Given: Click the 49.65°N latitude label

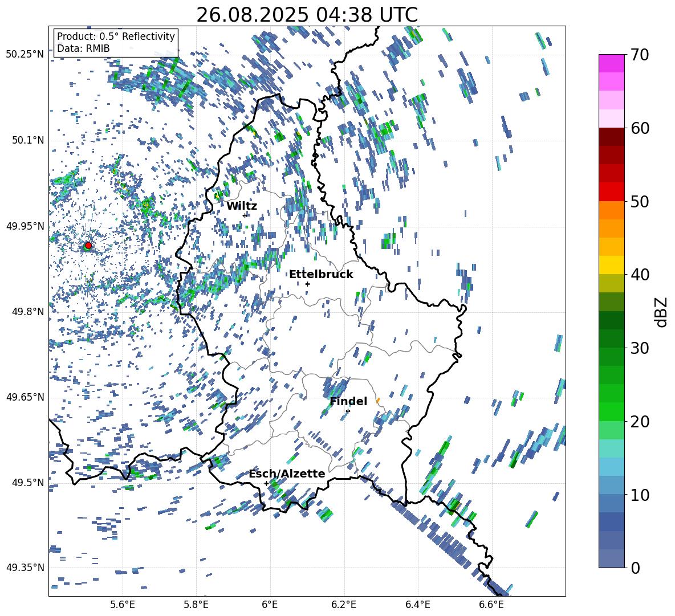Looking at the screenshot, I should (25, 397).
